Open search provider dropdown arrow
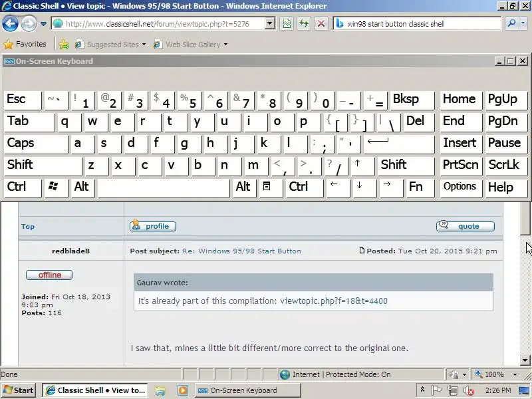 coord(523,24)
